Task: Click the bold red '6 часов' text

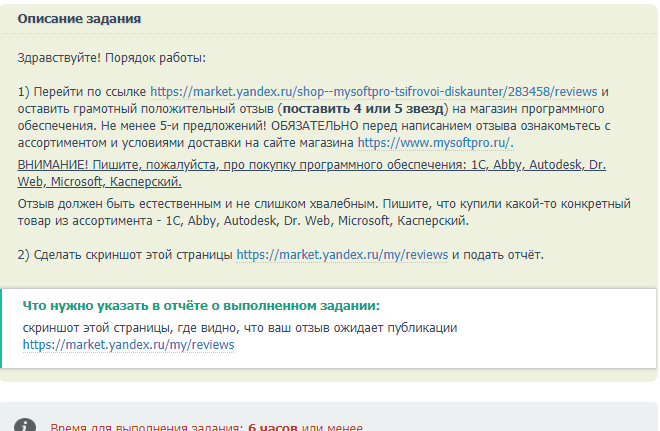Action: [x=272, y=427]
